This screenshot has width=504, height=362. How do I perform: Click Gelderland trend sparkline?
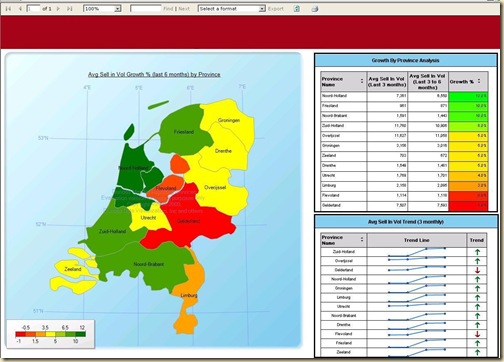pyautogui.click(x=417, y=269)
